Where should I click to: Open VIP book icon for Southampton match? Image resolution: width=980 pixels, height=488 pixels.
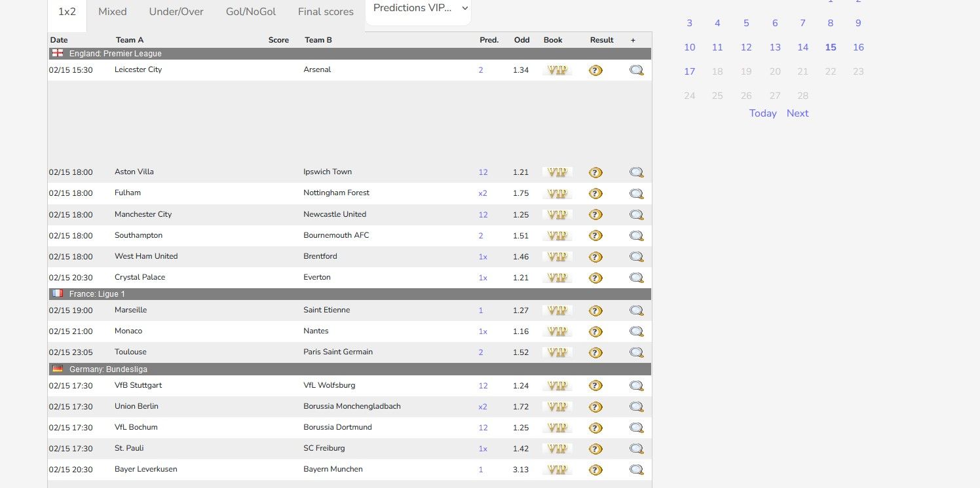coord(557,235)
